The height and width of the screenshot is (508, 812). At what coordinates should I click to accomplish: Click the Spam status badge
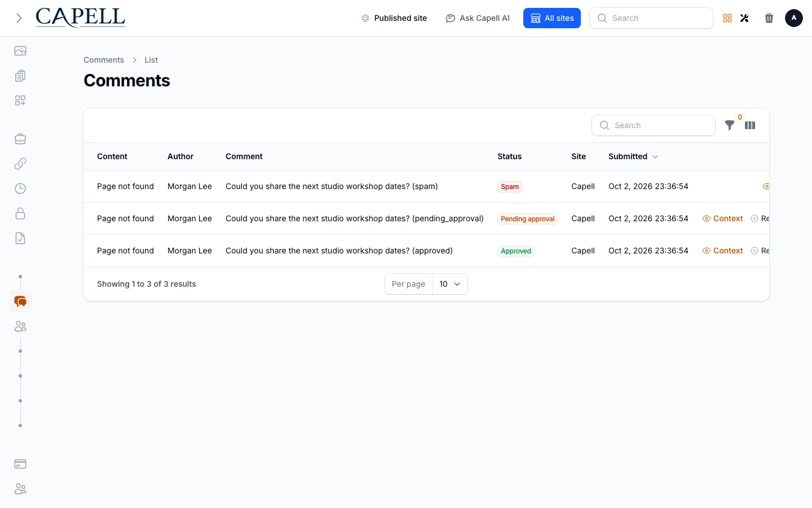[510, 187]
